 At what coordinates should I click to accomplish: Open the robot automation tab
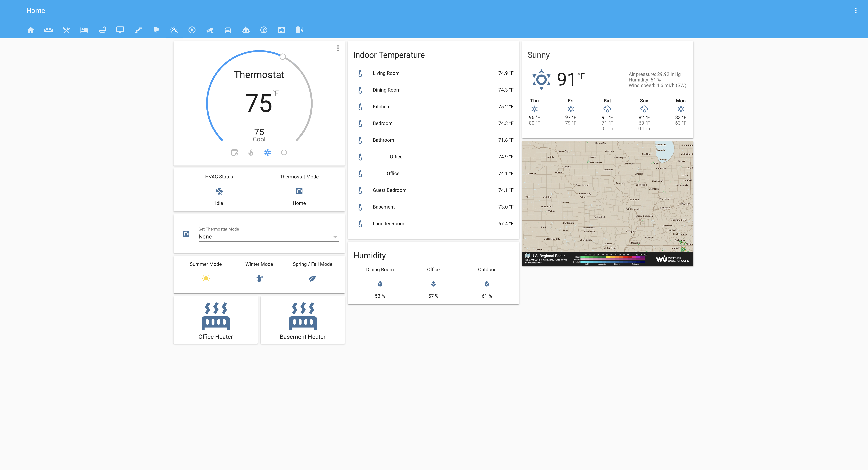[246, 30]
